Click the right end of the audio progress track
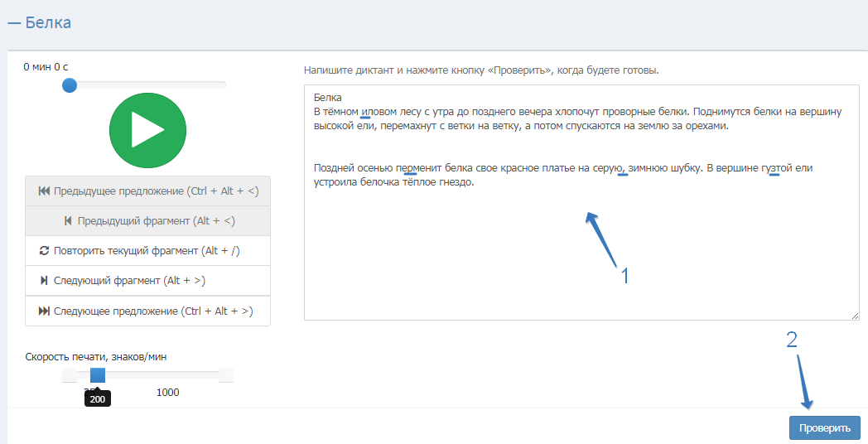This screenshot has height=444, width=868. coord(222,84)
